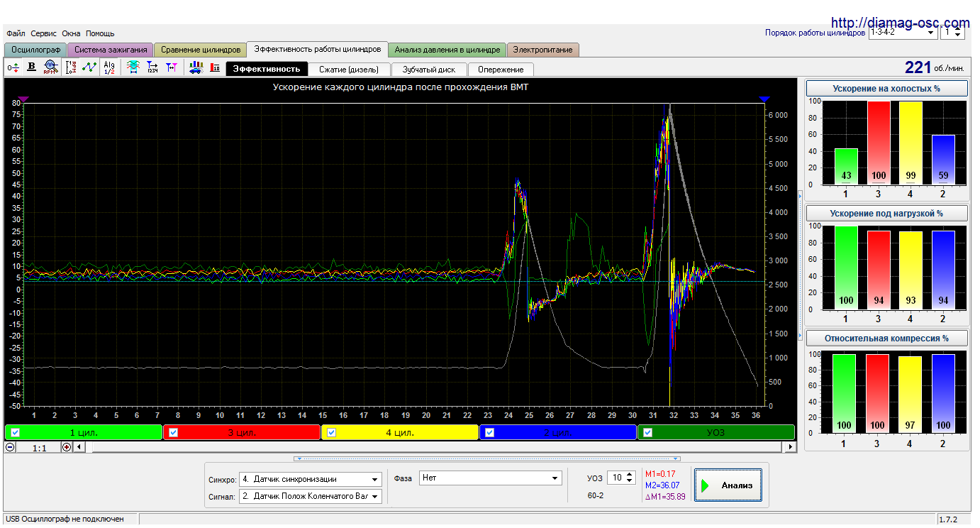Open the cylinder firing order 1-3-4-2 dropdown

[x=902, y=32]
